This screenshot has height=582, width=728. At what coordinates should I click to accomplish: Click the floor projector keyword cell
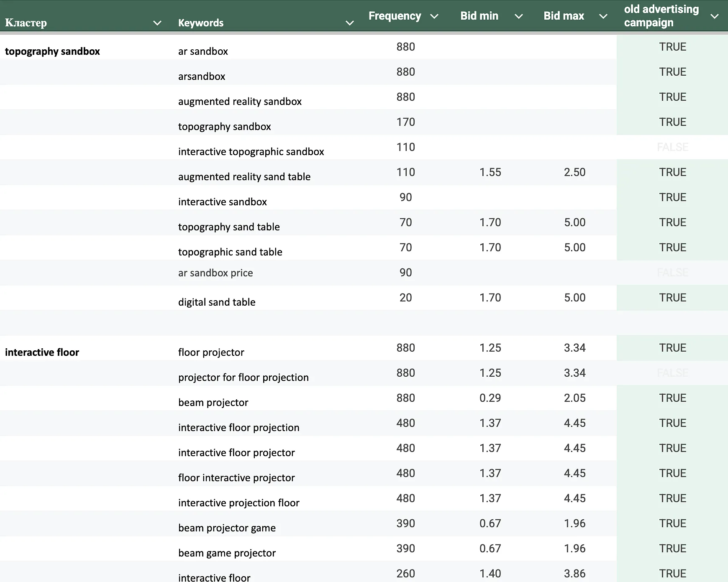point(211,352)
